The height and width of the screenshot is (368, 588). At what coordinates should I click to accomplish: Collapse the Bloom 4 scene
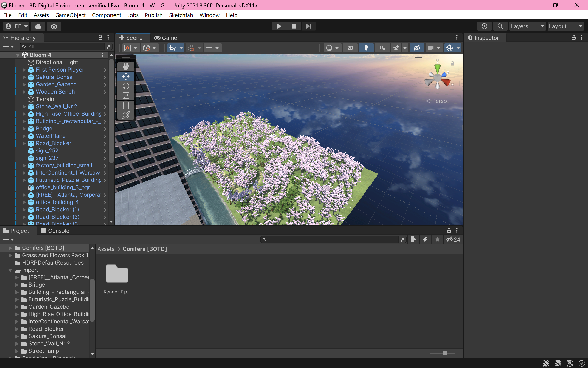pos(17,55)
